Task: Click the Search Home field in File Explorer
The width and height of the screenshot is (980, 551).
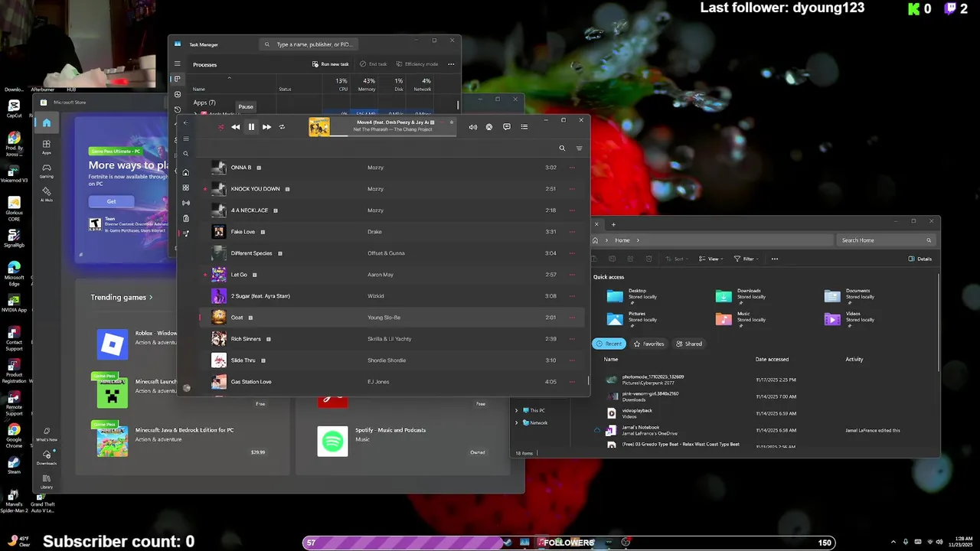Action: coord(886,240)
